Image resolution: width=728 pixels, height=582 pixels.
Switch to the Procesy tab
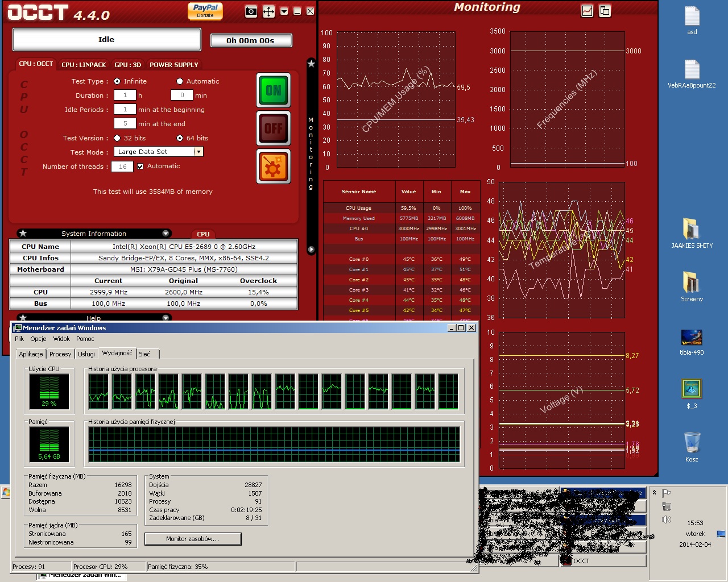60,354
